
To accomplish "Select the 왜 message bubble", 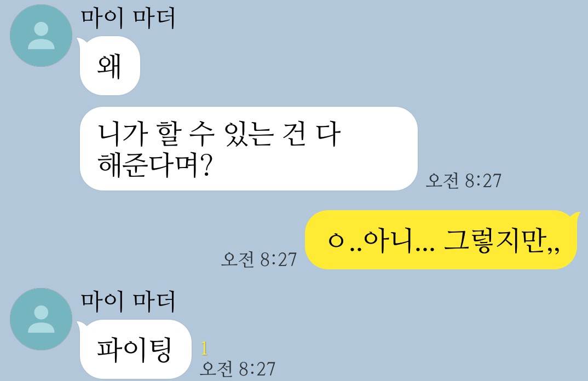I will [109, 66].
